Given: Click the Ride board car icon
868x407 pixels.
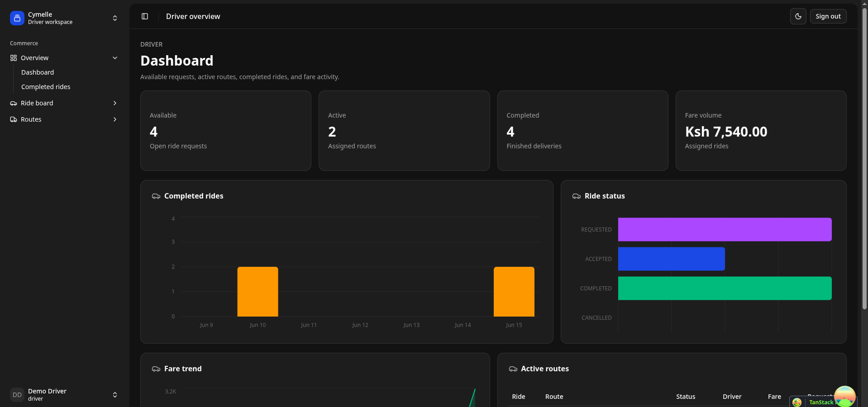Looking at the screenshot, I should coord(14,103).
